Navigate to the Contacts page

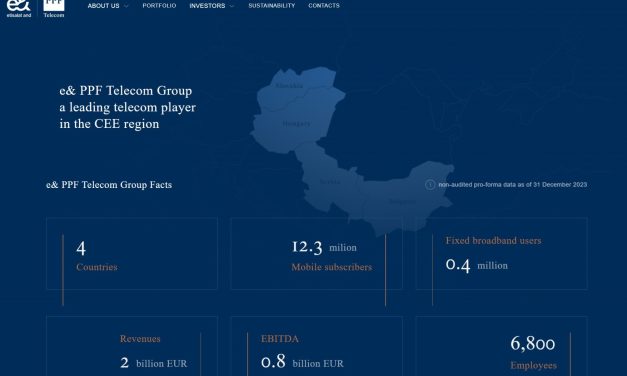[324, 6]
